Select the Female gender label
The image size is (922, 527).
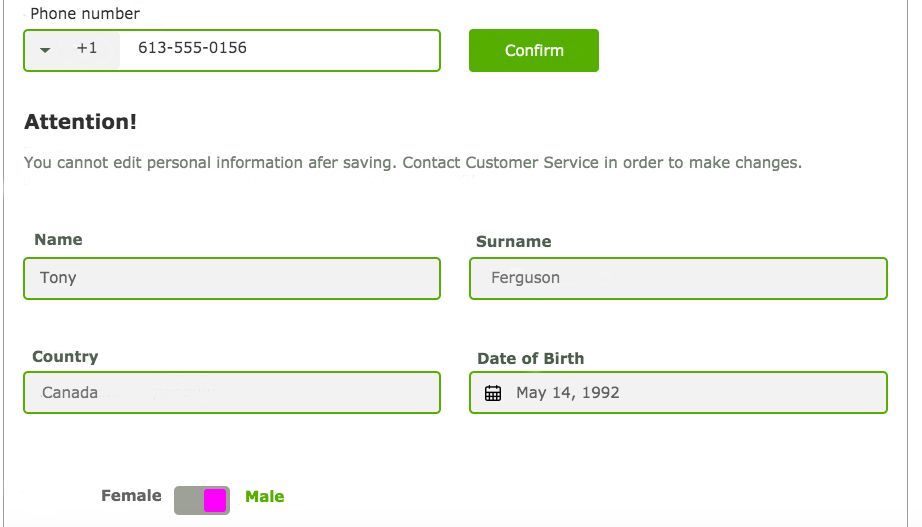131,496
